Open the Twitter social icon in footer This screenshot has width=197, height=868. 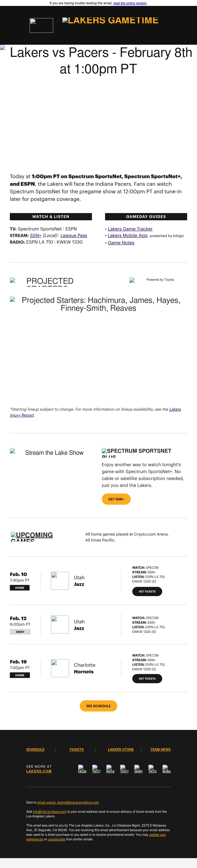pos(96,769)
